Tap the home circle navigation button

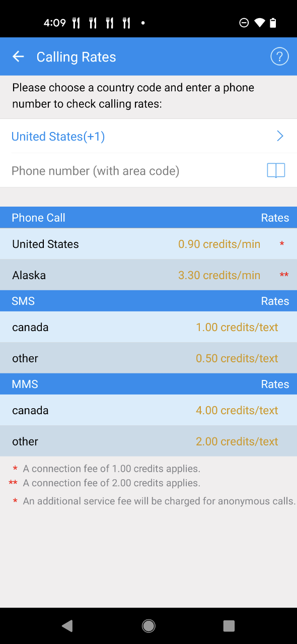click(148, 625)
